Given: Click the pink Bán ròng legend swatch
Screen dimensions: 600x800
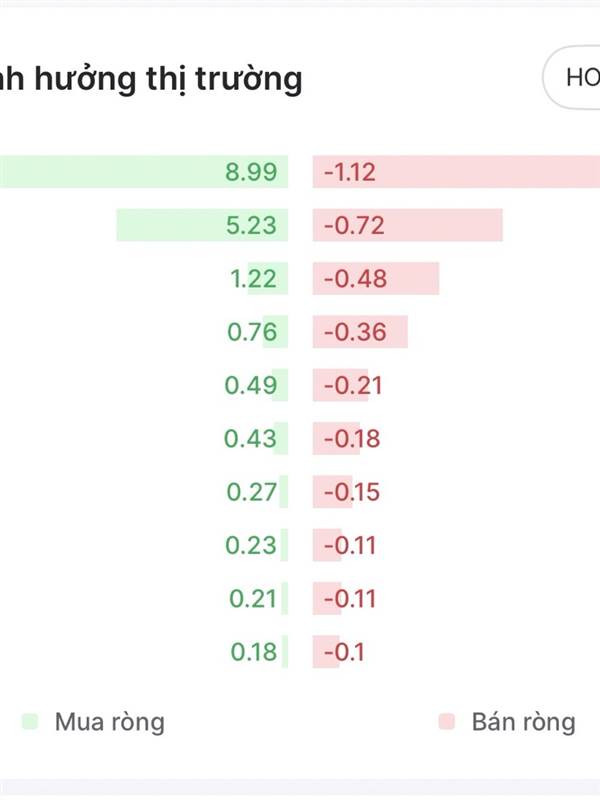Looking at the screenshot, I should (447, 721).
